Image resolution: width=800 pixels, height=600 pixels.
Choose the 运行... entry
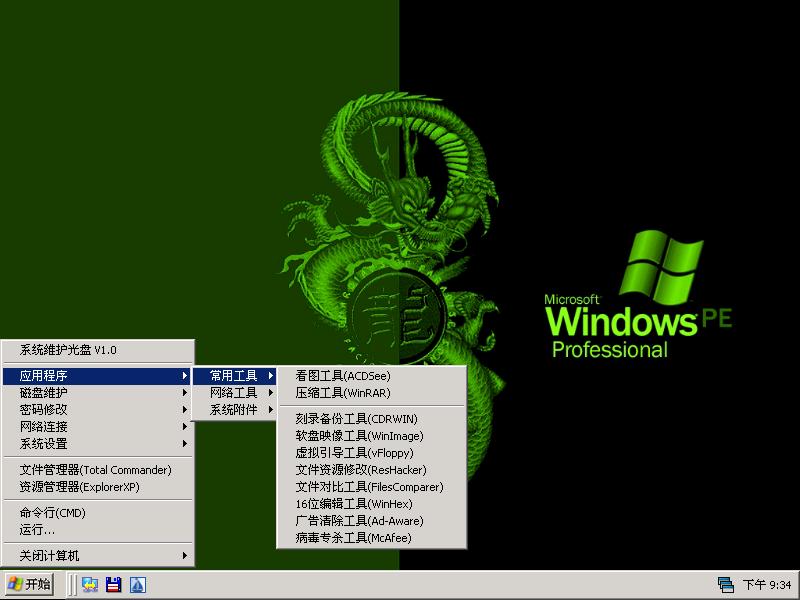click(97, 530)
